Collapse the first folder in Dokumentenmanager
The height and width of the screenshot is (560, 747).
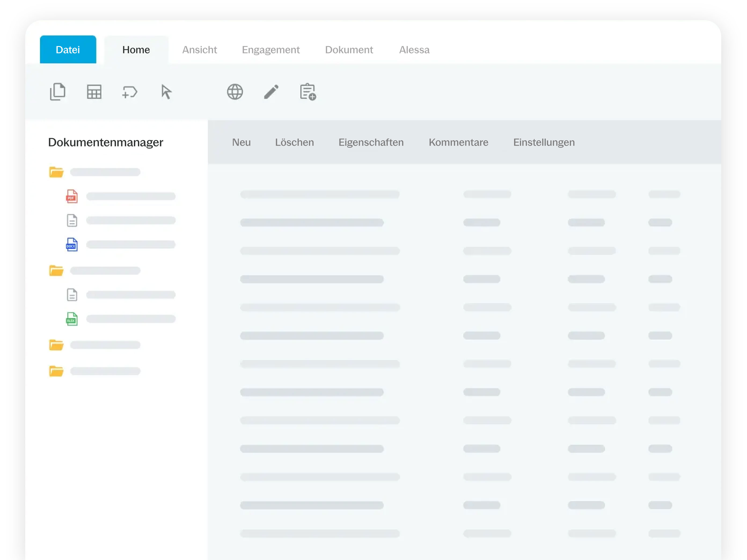click(x=56, y=172)
